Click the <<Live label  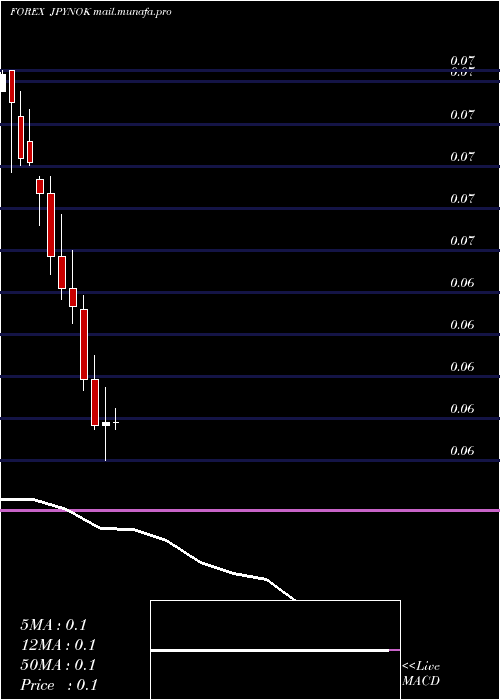tap(421, 666)
